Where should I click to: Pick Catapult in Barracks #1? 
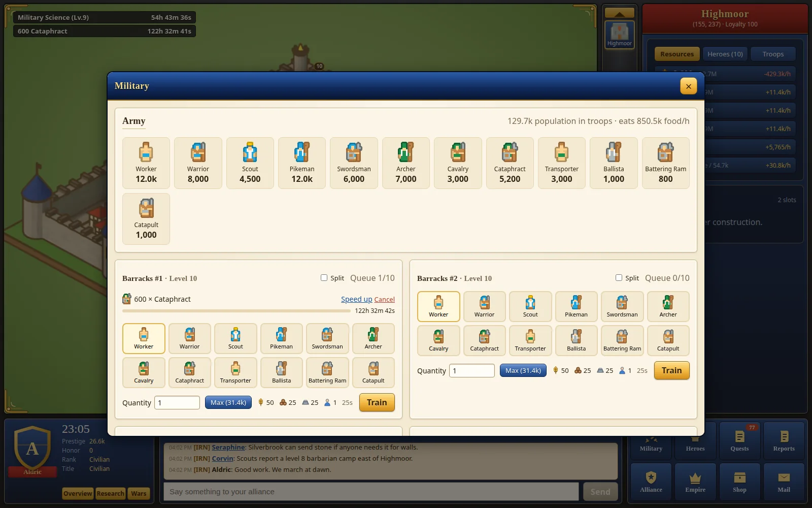373,372
